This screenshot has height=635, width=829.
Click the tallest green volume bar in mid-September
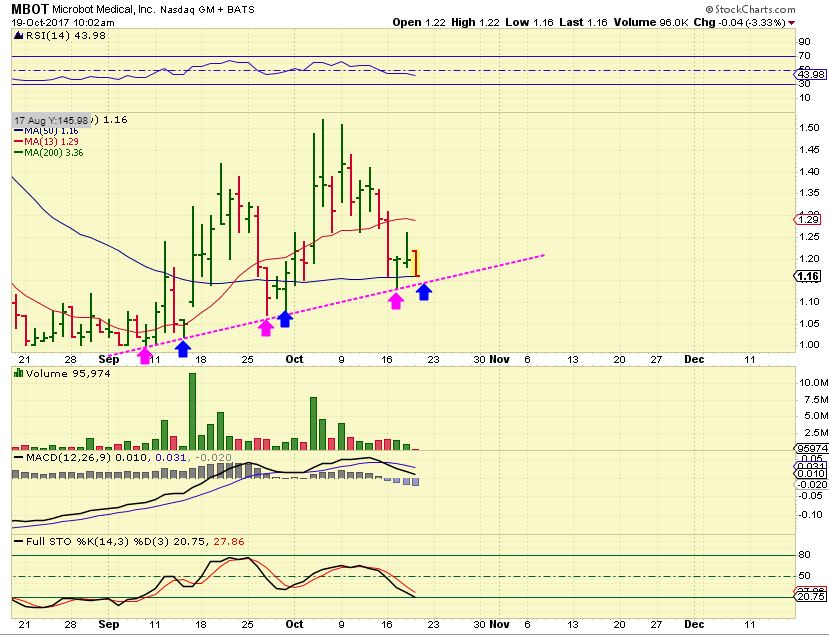[192, 411]
